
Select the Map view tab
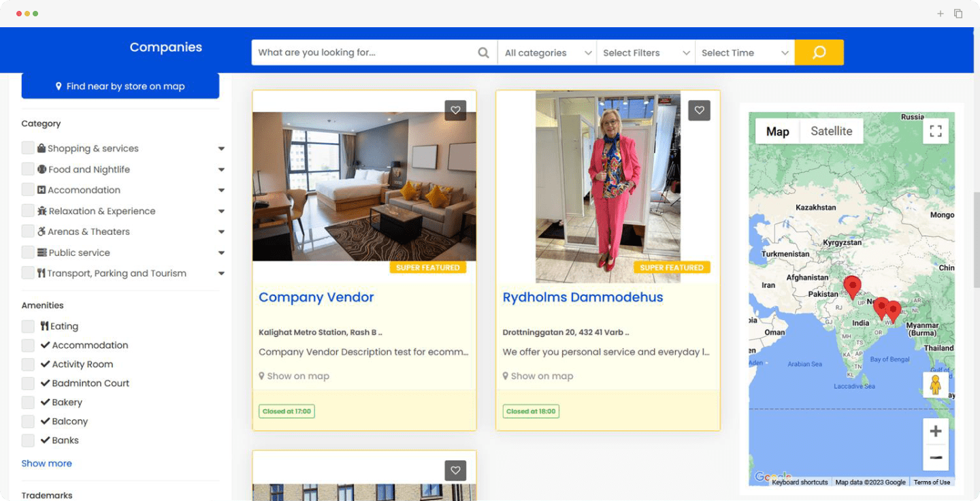[778, 131]
